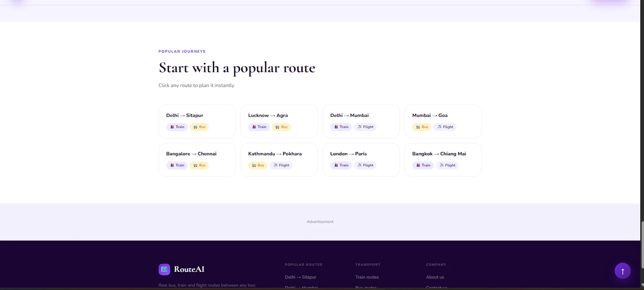Click Train tag on Delhi → Mumbai card
The width and height of the screenshot is (644, 290).
341,127
